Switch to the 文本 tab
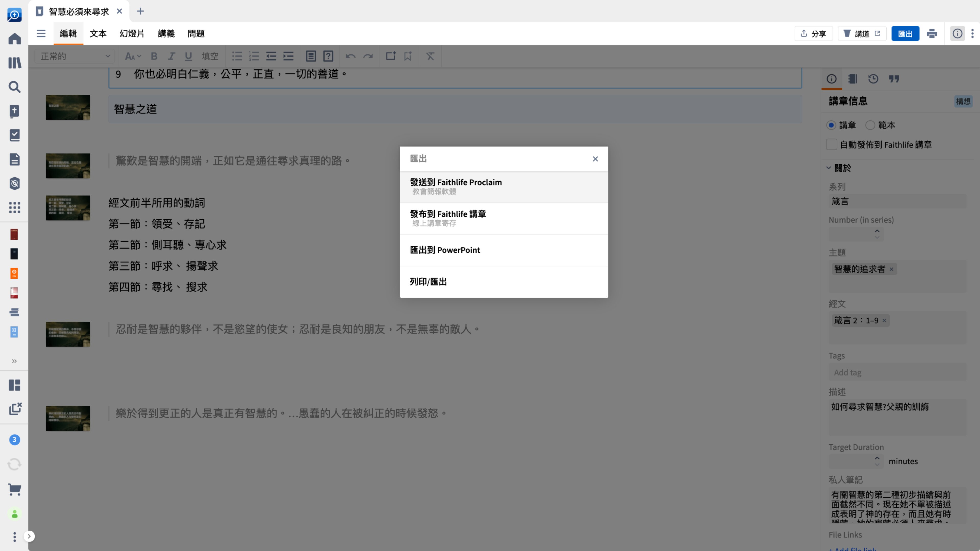The height and width of the screenshot is (551, 980). pyautogui.click(x=98, y=33)
